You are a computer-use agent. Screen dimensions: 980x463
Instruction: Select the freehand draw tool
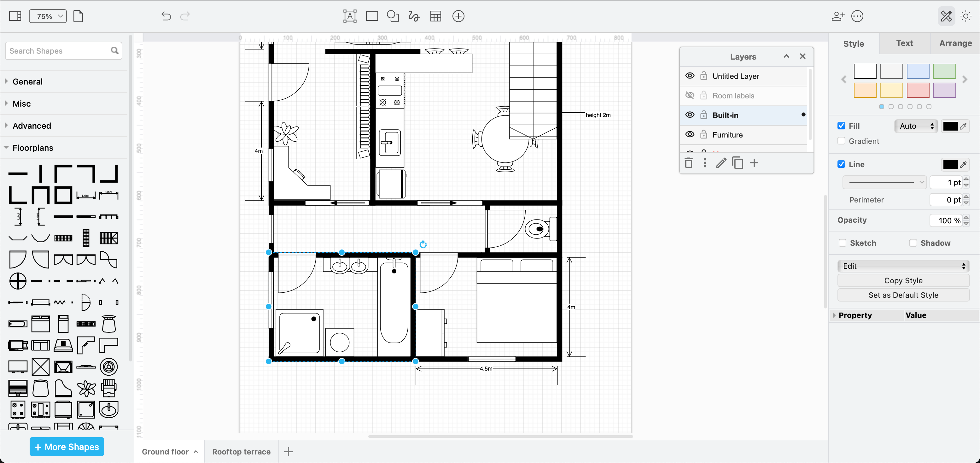coord(414,16)
